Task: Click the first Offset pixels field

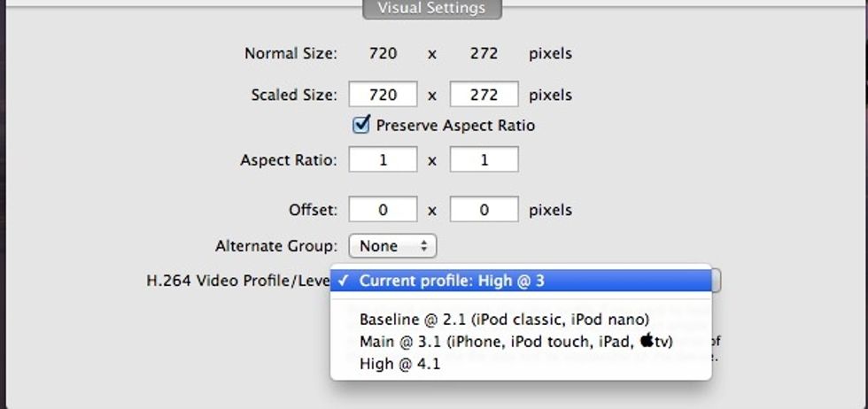Action: click(383, 209)
